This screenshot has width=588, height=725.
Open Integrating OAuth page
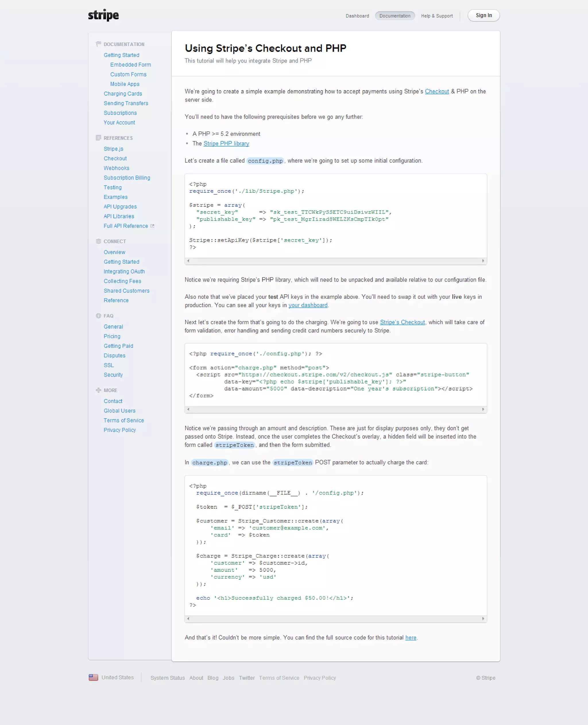124,272
